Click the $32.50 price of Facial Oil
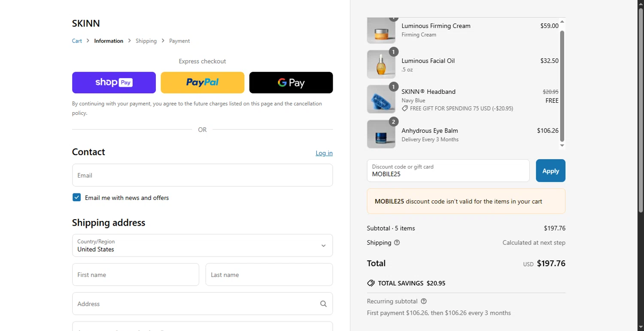This screenshot has width=644, height=331. 550,61
